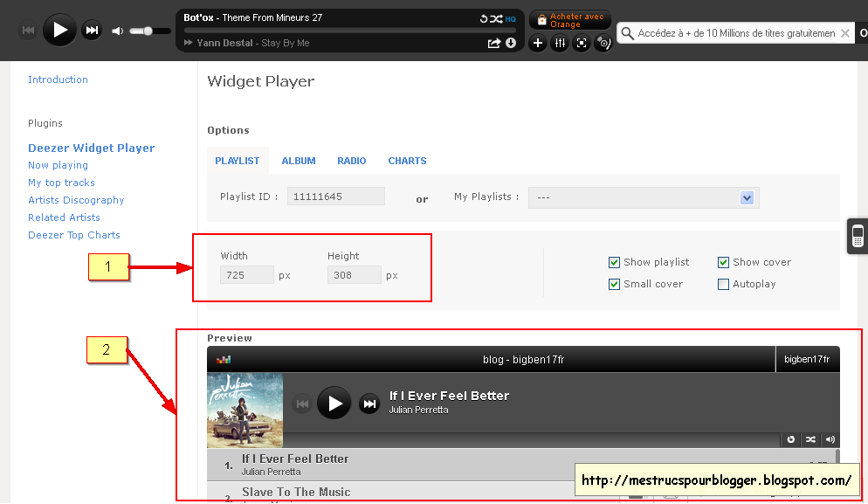Click previous track in widget preview

click(302, 404)
